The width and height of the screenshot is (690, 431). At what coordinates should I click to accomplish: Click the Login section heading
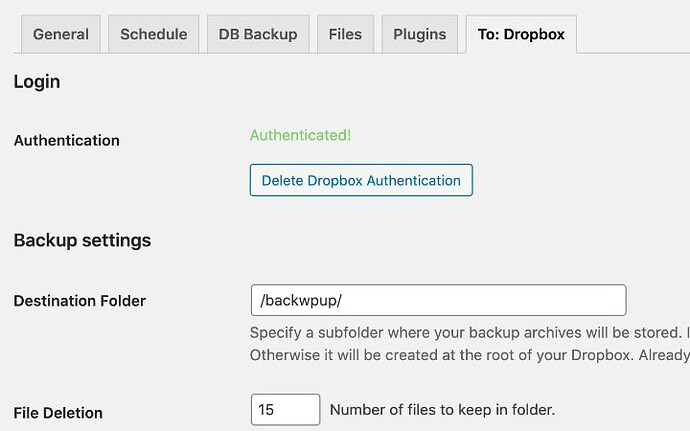[x=37, y=82]
